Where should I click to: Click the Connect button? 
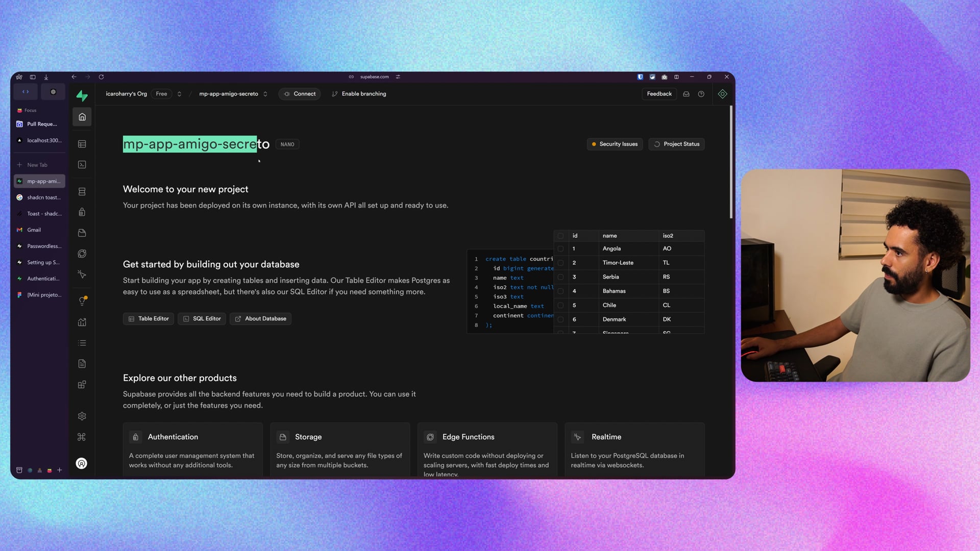(300, 94)
